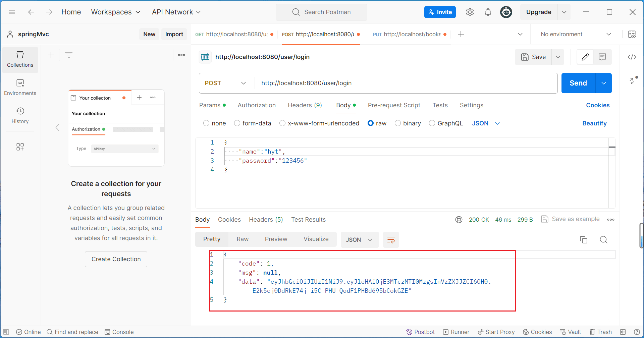Add a new collection with plus icon
Screen dimensions: 644x338
pos(51,55)
